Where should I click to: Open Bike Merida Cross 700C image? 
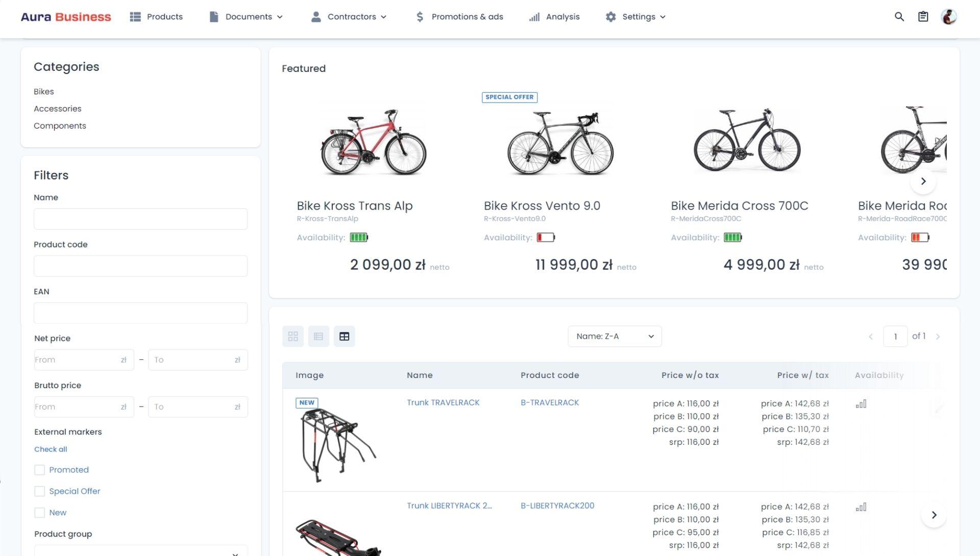pos(747,139)
